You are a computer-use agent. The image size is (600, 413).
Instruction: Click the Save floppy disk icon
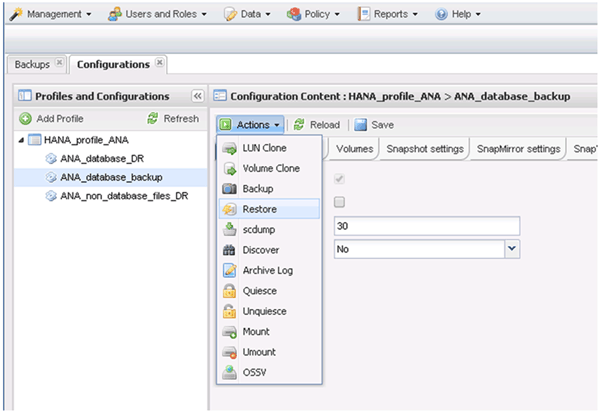[360, 125]
